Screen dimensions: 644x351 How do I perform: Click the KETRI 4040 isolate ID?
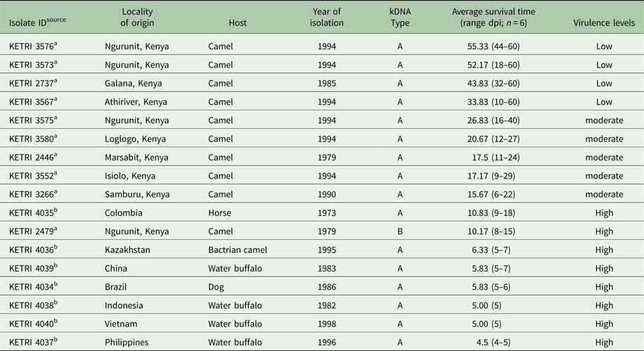33,322
